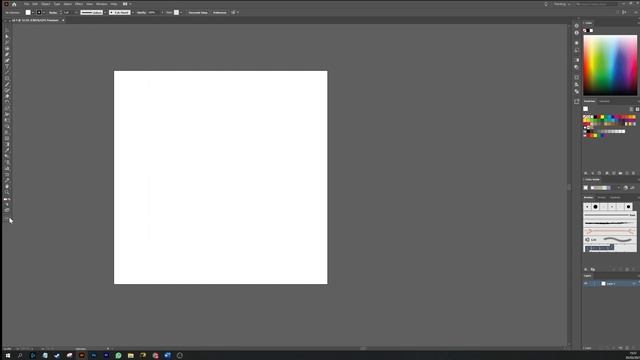This screenshot has height=360, width=640.
Task: Select the Rectangle tool
Action: (7, 78)
